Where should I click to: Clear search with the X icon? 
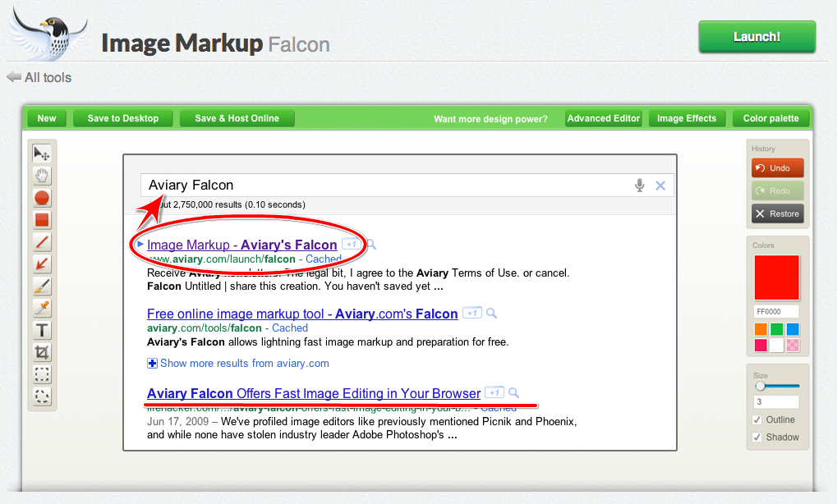click(x=660, y=186)
